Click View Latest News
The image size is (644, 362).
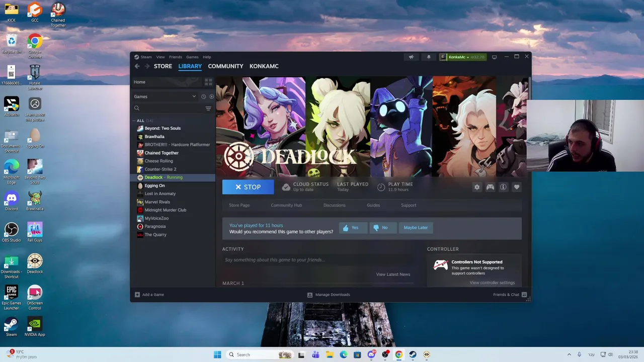pos(393,275)
